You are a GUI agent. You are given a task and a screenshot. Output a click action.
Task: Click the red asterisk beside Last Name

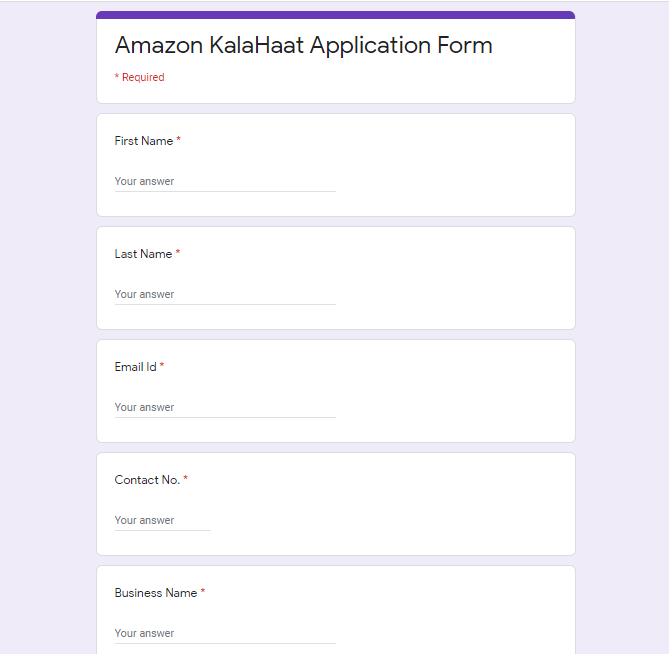(178, 252)
